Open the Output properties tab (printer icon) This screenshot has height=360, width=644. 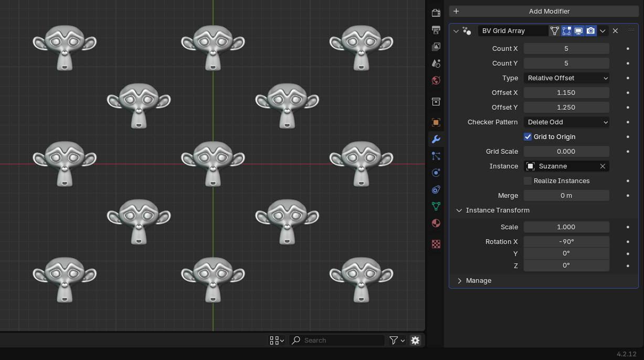[436, 30]
